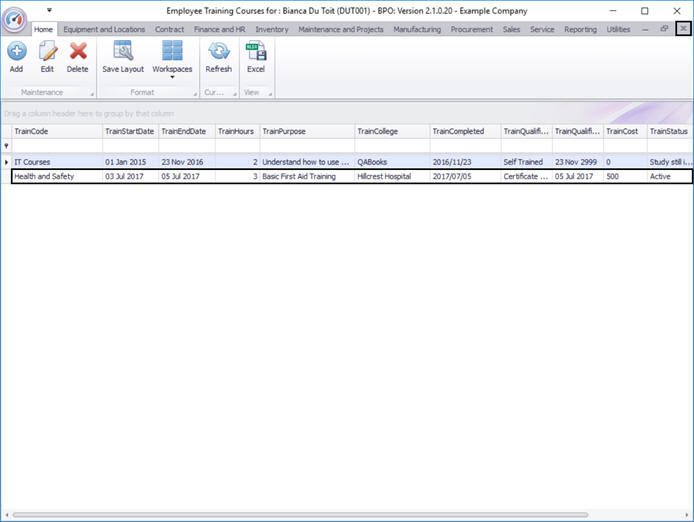Image resolution: width=694 pixels, height=522 pixels.
Task: Click the 2017/07/05 completed cell
Action: 465,176
